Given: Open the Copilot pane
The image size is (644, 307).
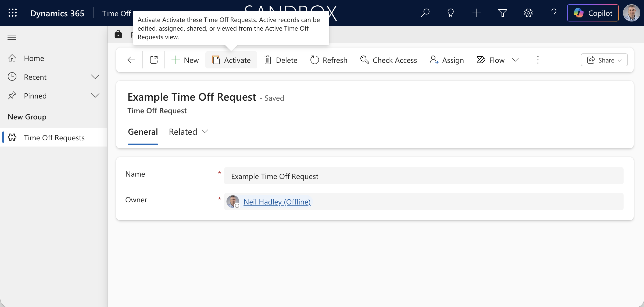Looking at the screenshot, I should pyautogui.click(x=593, y=13).
